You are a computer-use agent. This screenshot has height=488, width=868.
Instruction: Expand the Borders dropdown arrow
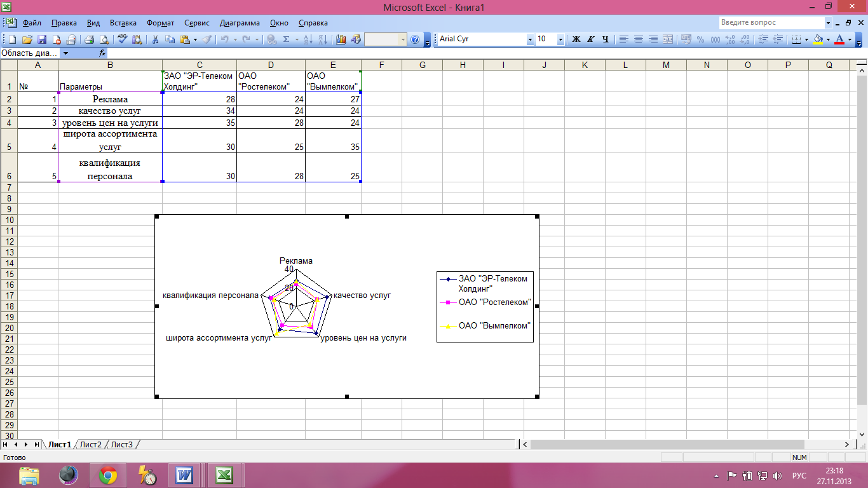click(806, 39)
